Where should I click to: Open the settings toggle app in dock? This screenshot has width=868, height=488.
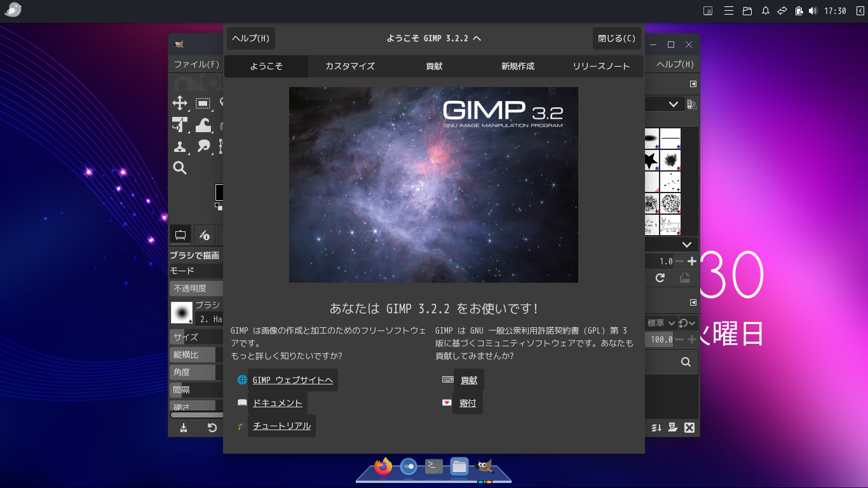pyautogui.click(x=409, y=467)
